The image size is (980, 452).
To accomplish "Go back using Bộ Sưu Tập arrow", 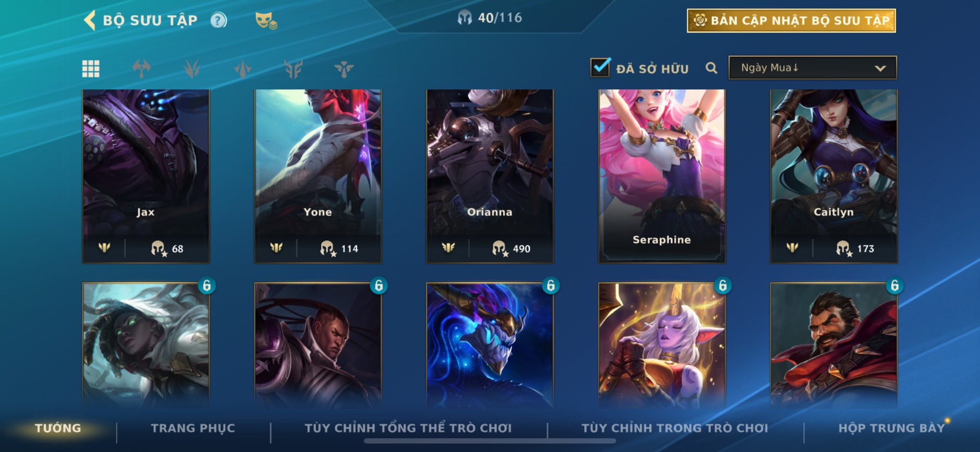I will pyautogui.click(x=89, y=20).
